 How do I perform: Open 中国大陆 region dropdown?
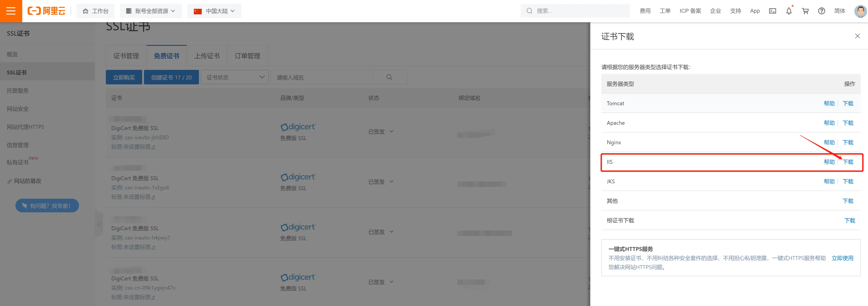click(214, 11)
